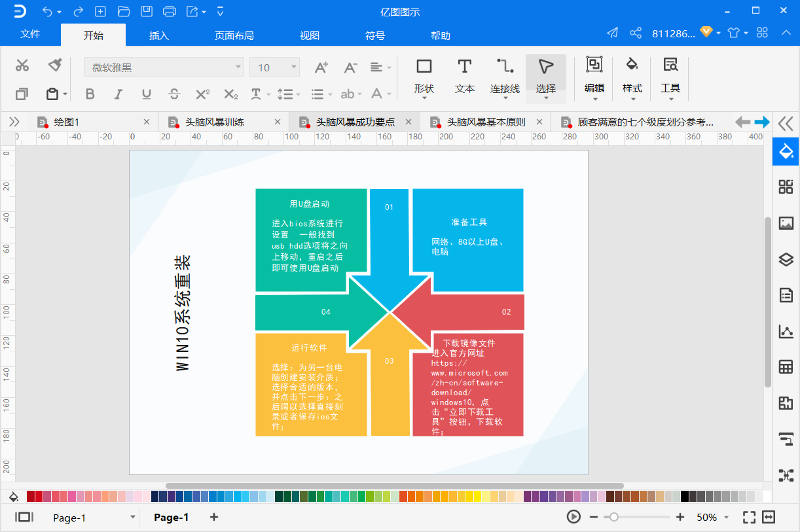Select the Shape tool in the ribbon
800x532 pixels.
point(424,75)
